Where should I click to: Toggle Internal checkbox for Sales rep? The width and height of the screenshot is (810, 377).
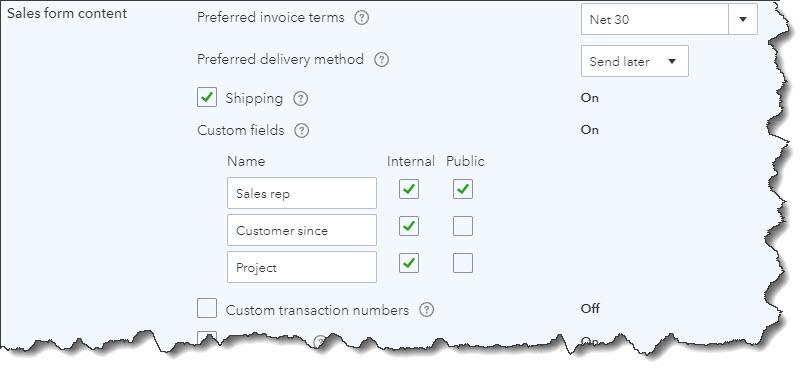(409, 189)
